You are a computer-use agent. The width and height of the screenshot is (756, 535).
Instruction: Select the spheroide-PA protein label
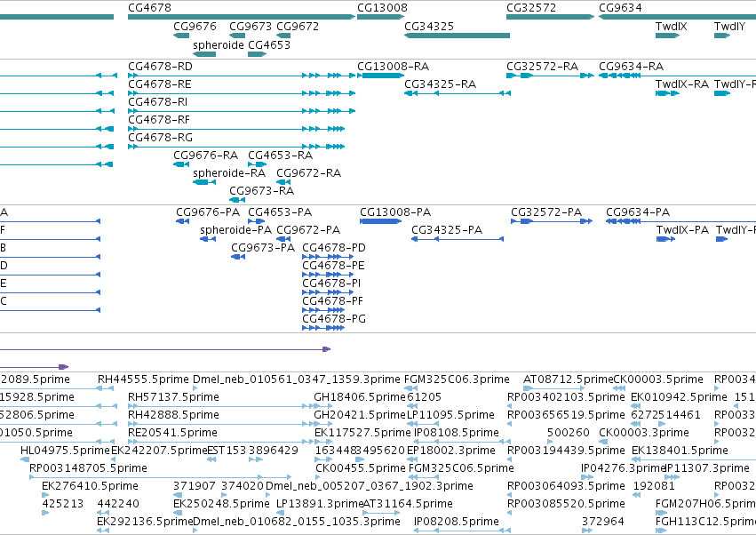[x=235, y=229]
